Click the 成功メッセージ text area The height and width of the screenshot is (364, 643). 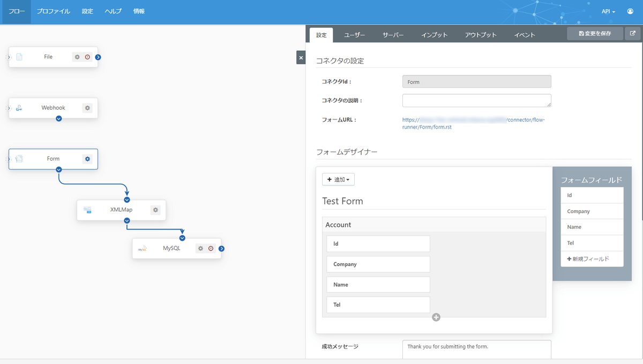(x=476, y=350)
